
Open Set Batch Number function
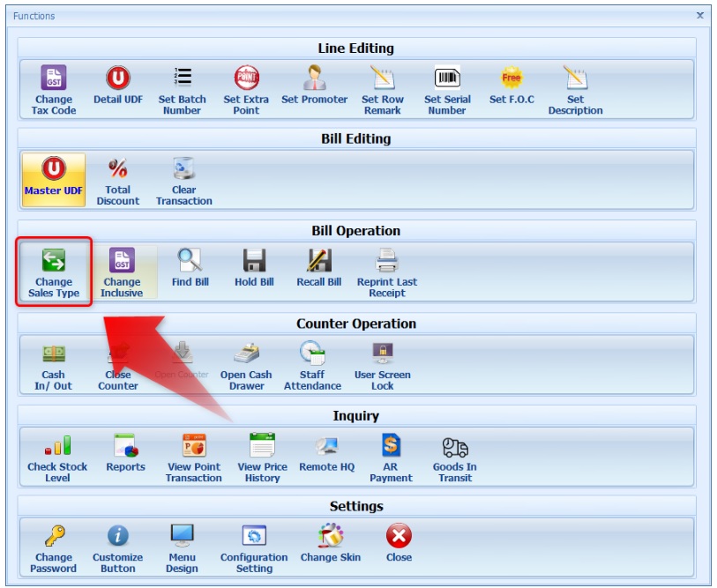pos(182,79)
